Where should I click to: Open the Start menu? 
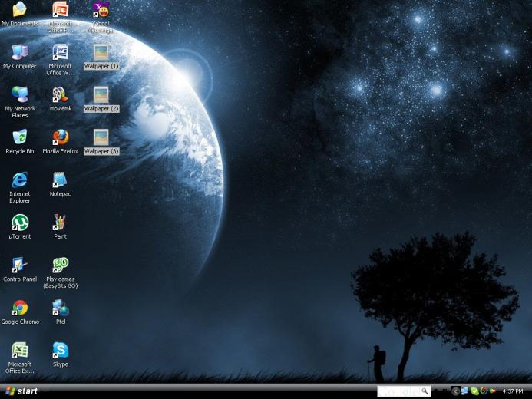pos(21,391)
